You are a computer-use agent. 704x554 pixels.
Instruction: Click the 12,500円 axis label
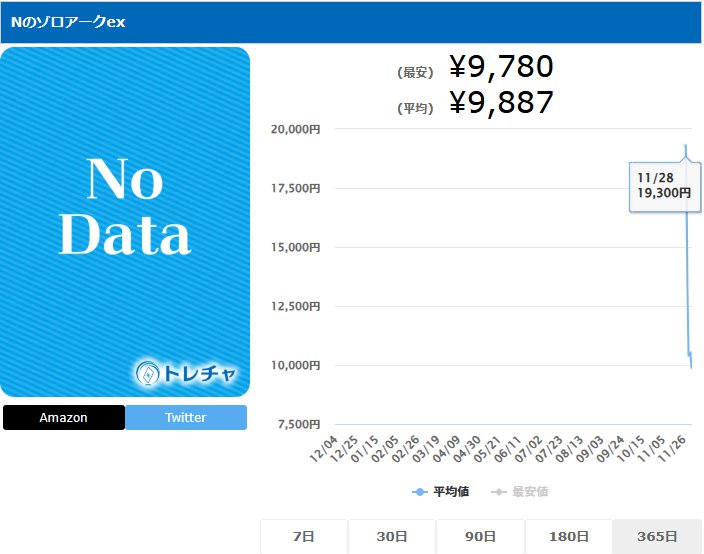(295, 306)
